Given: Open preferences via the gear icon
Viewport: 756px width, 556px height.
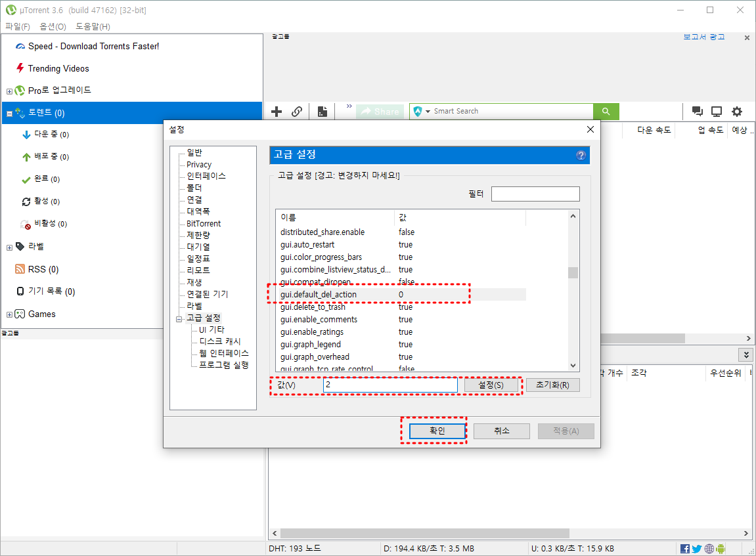Looking at the screenshot, I should (x=737, y=112).
